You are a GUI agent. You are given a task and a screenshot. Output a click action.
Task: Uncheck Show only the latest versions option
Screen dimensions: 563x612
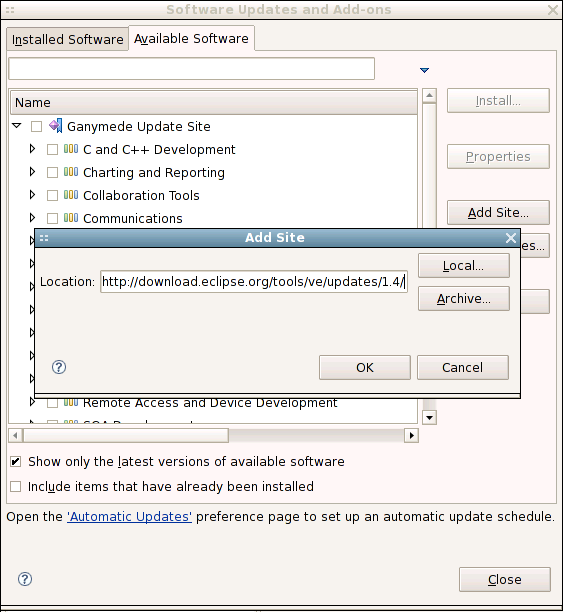(x=16, y=462)
